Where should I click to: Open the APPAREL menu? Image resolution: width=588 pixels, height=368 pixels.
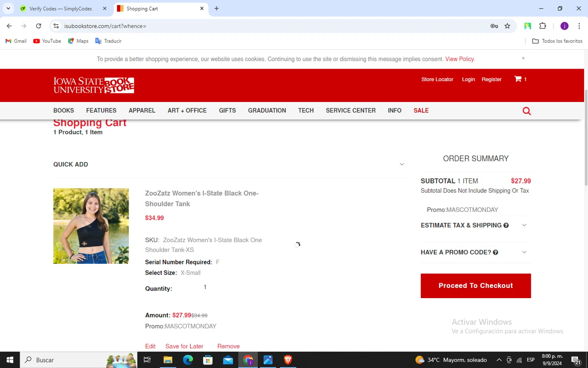(142, 110)
